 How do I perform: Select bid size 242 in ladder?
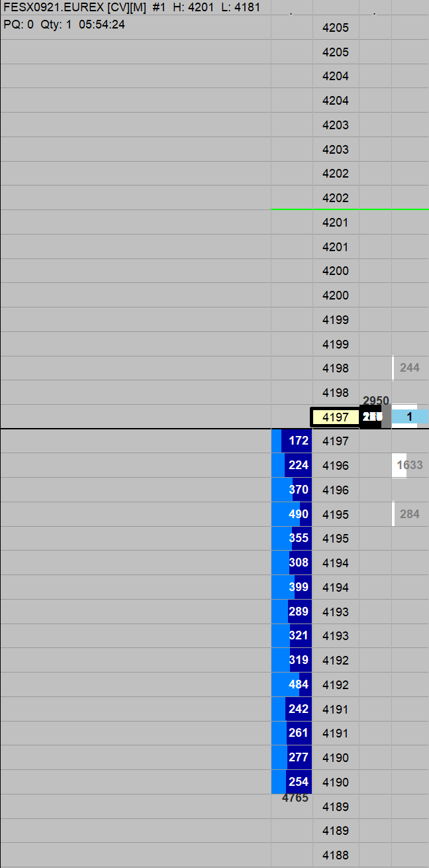[x=292, y=709]
